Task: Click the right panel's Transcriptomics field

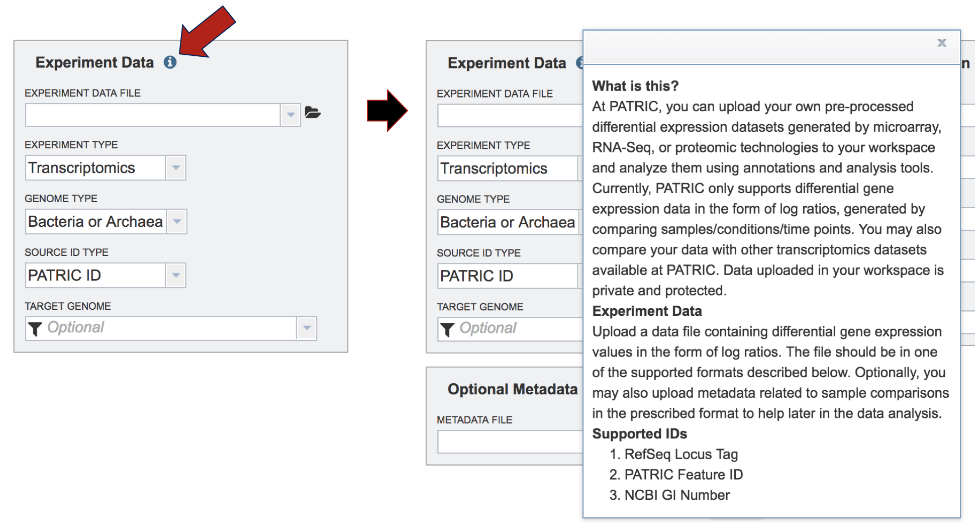Action: click(508, 168)
